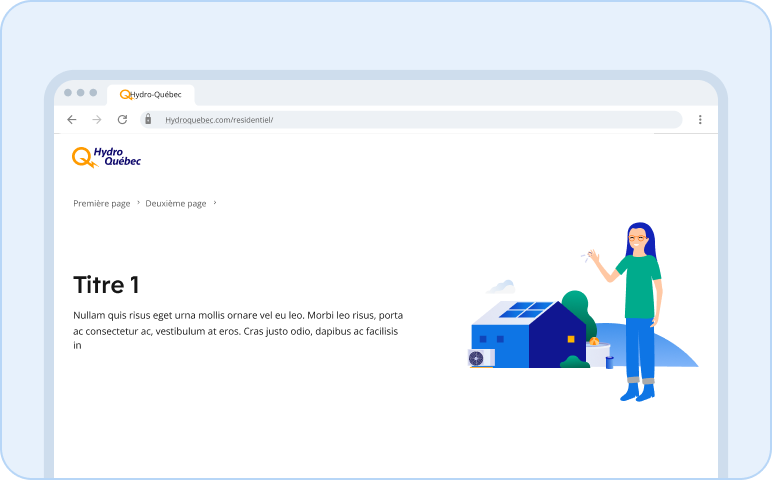Click the padlock icon in address bar

pyautogui.click(x=148, y=119)
